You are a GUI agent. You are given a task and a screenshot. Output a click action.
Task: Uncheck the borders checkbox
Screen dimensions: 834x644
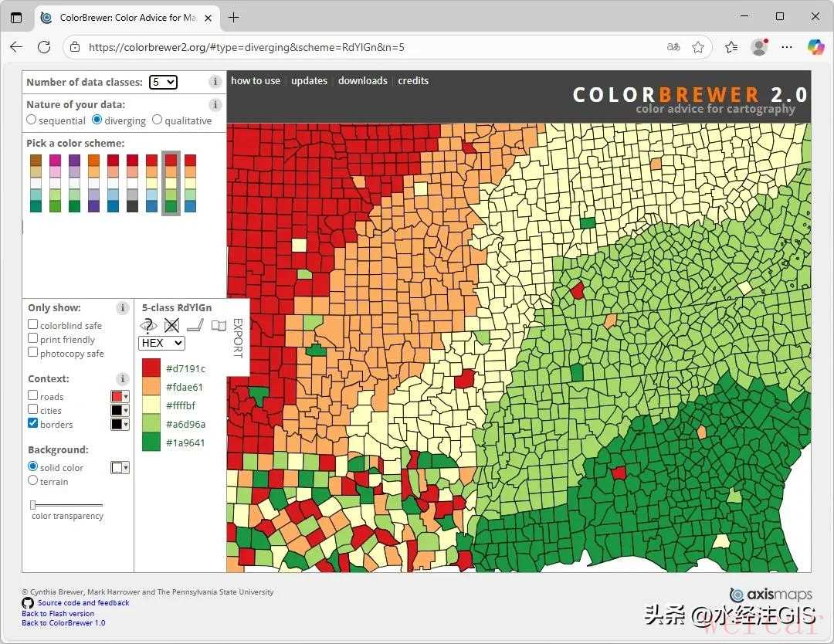pos(33,424)
